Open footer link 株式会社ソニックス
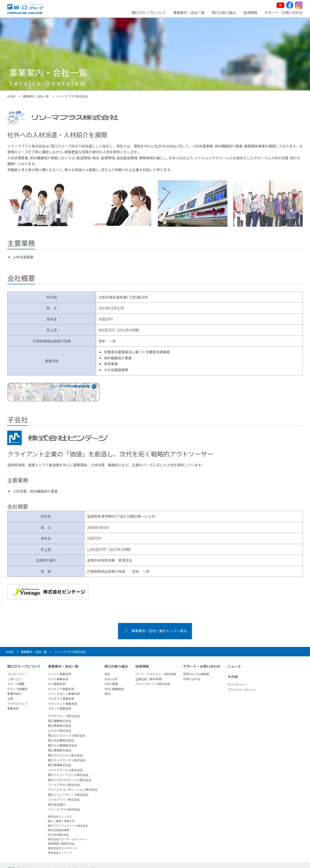This screenshot has width=310, height=868. [60, 817]
